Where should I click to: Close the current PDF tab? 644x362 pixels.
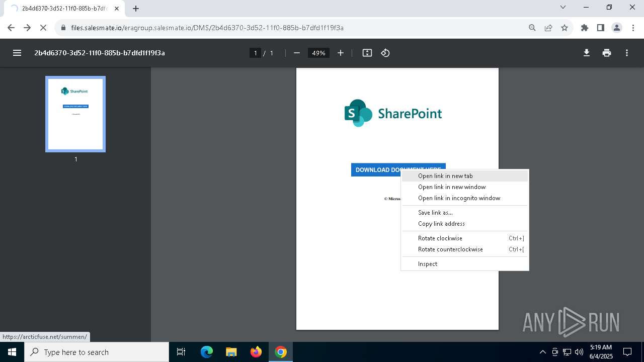(117, 9)
